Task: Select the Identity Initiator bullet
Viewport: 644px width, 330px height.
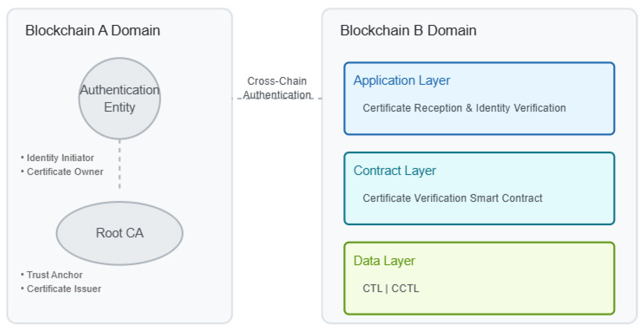Action: (60, 158)
